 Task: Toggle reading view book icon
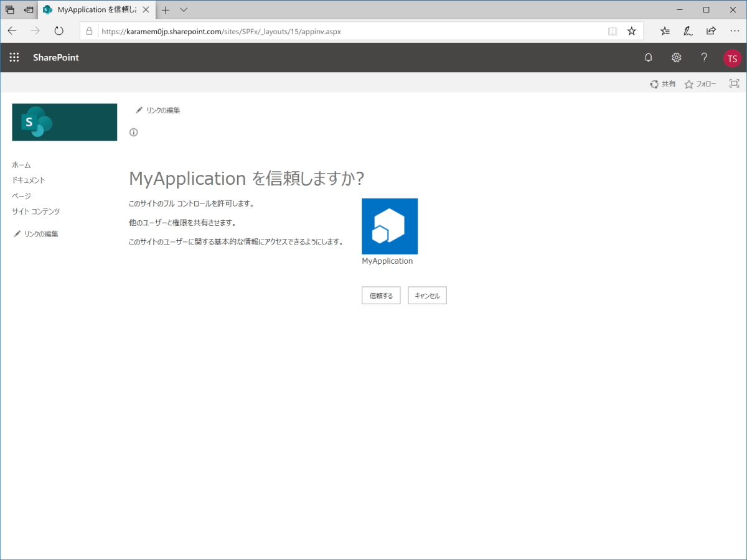pos(613,31)
